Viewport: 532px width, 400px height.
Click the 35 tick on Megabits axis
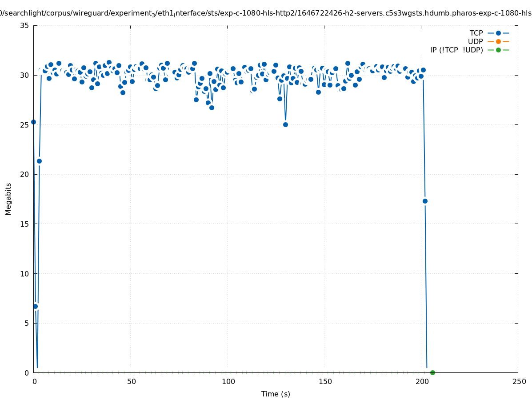coord(24,26)
